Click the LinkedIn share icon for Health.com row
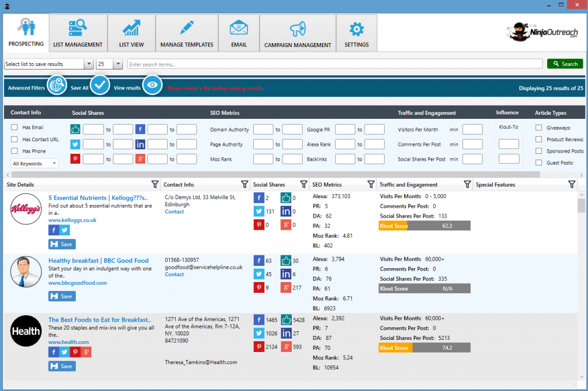The height and width of the screenshot is (391, 588). (286, 333)
